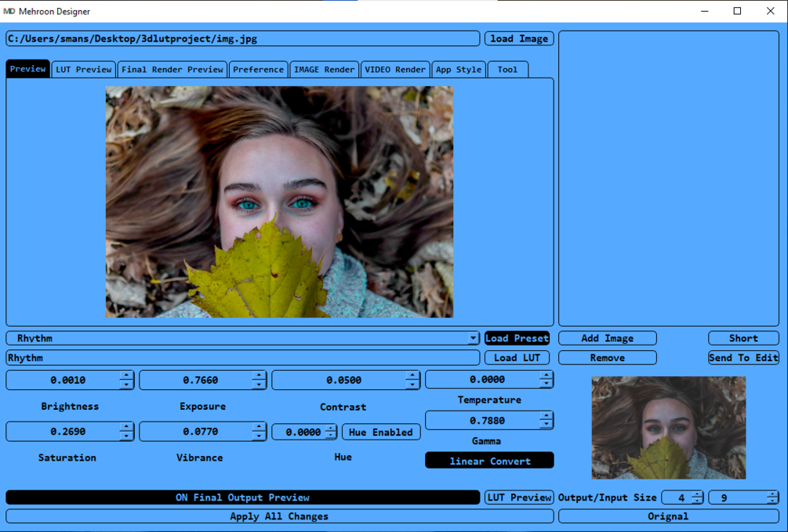Switch to the Preference tab

point(258,69)
